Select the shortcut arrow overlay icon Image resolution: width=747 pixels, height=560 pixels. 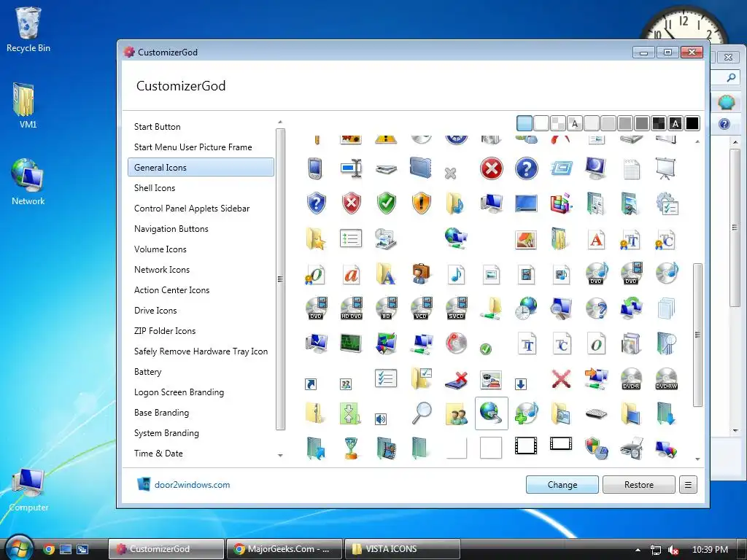point(311,384)
